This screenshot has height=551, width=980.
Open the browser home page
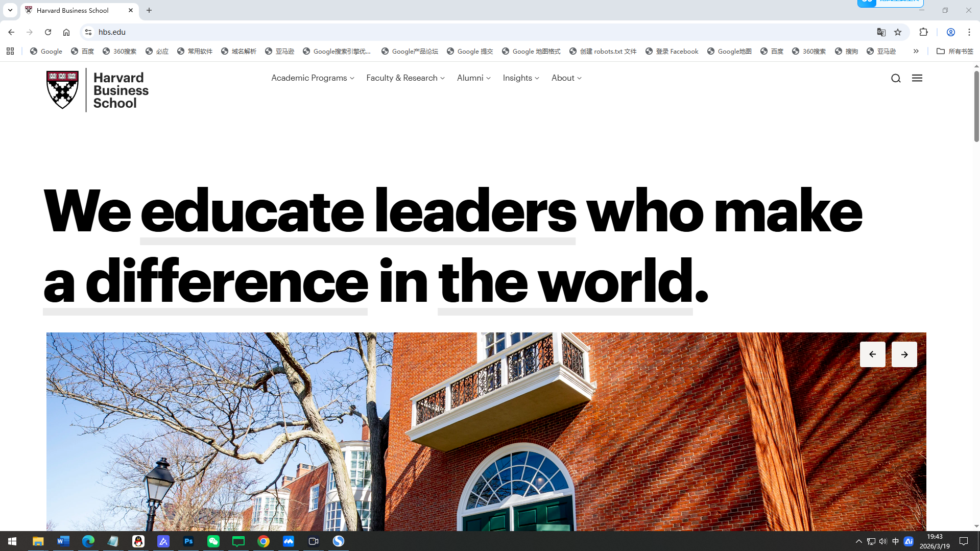(66, 32)
